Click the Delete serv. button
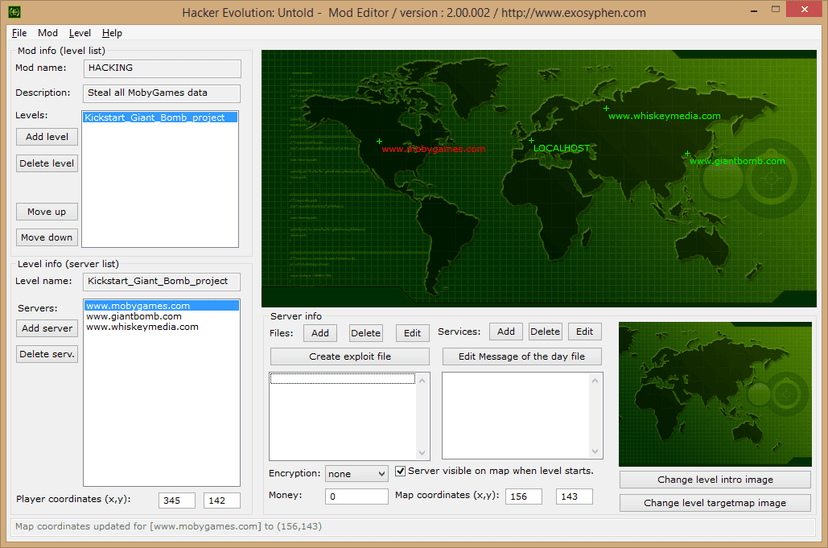This screenshot has height=548, width=828. (x=47, y=354)
